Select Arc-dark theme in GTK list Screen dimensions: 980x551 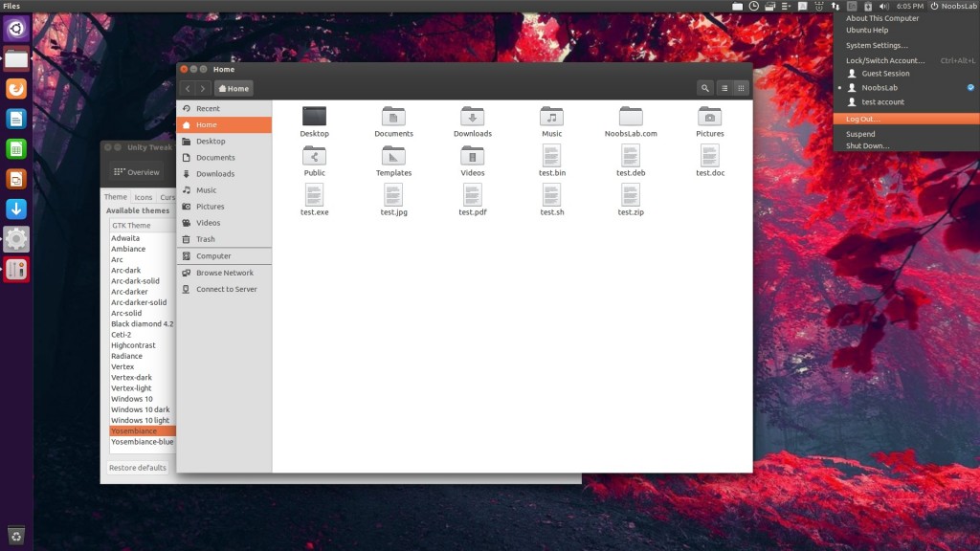(x=143, y=271)
